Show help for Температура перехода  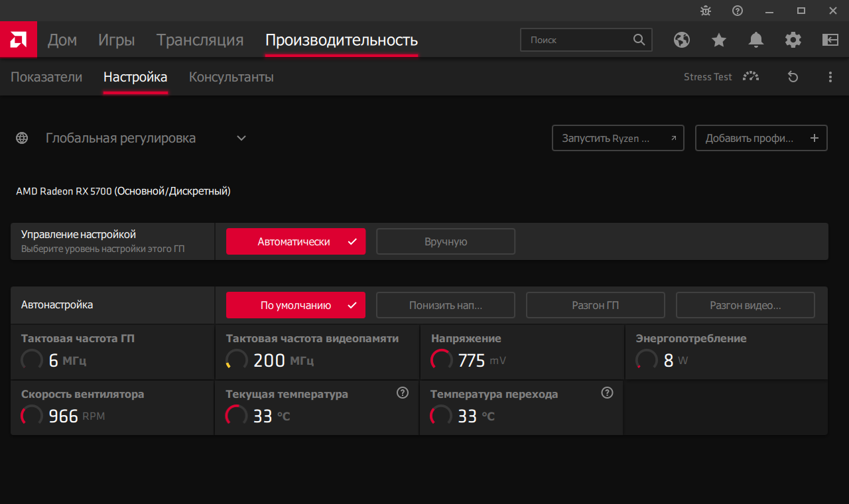(x=607, y=393)
